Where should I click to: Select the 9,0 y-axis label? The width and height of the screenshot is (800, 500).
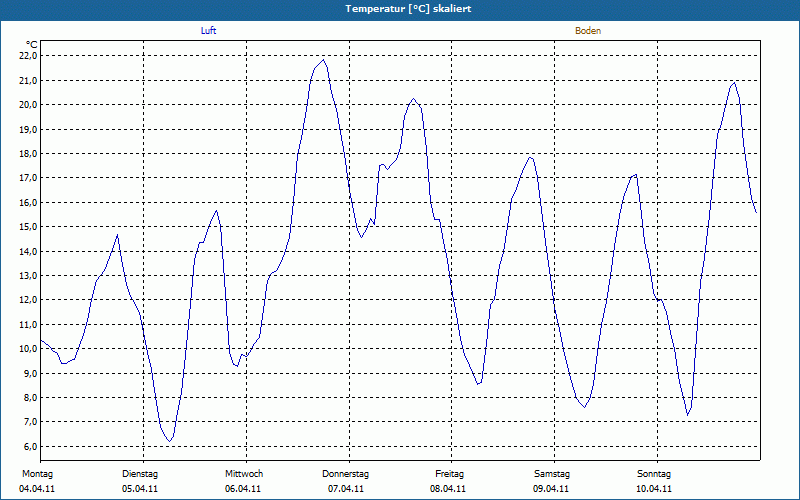click(31, 373)
